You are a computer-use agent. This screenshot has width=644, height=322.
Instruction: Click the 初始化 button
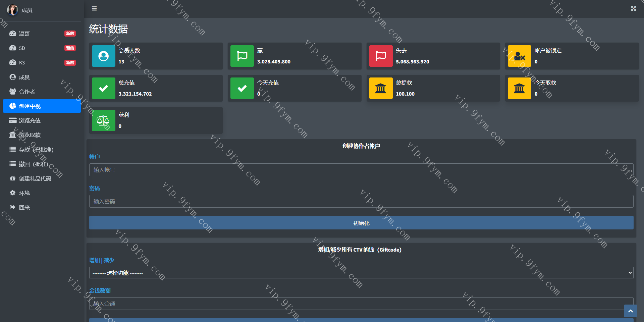click(x=361, y=223)
